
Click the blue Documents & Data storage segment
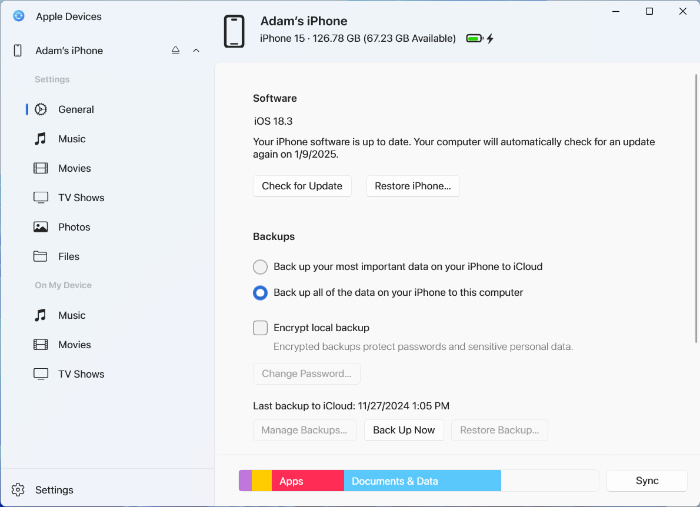422,481
